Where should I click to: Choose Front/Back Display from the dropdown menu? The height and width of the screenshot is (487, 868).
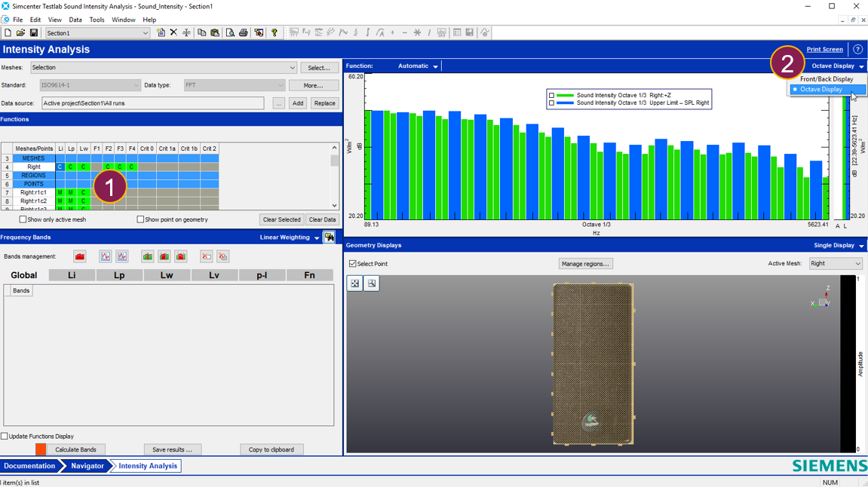pyautogui.click(x=827, y=79)
